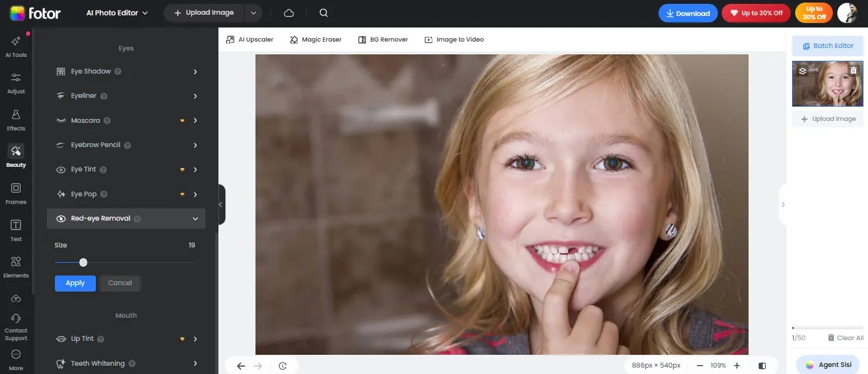Image resolution: width=868 pixels, height=374 pixels.
Task: Click the red Up to 30% Off button
Action: 756,13
